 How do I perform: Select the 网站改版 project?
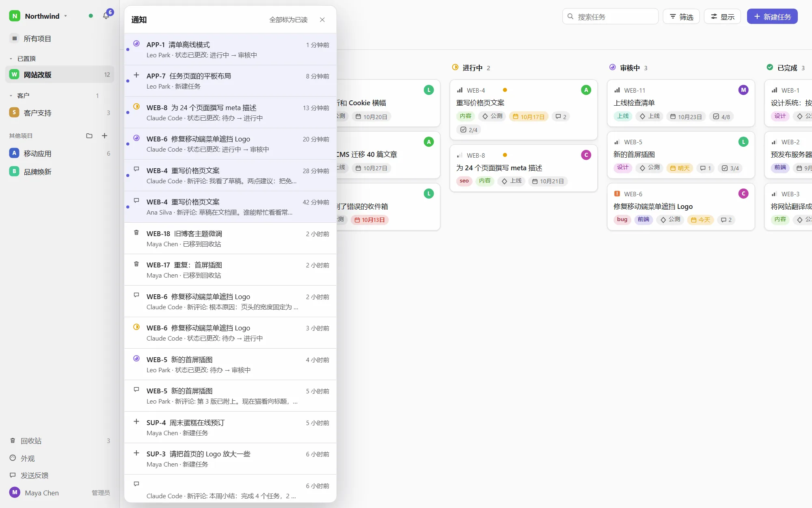pos(60,74)
